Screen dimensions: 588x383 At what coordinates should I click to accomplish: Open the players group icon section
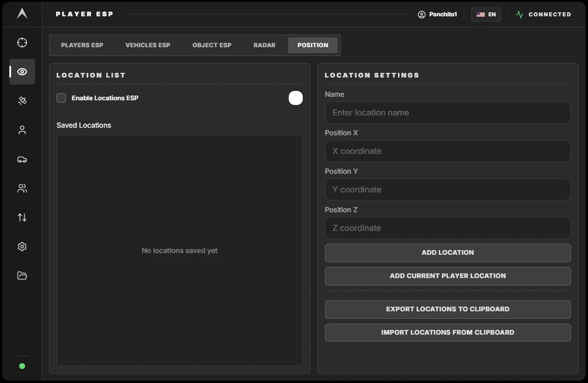[x=22, y=188]
